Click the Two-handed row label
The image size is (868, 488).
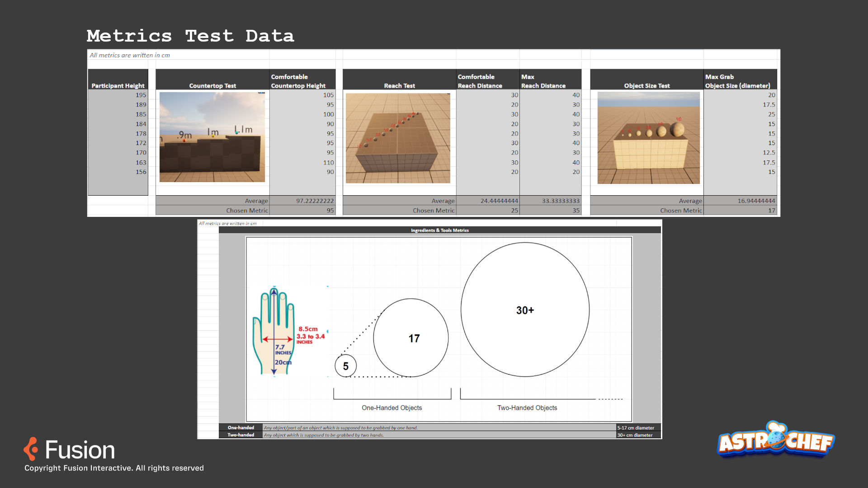coord(241,435)
